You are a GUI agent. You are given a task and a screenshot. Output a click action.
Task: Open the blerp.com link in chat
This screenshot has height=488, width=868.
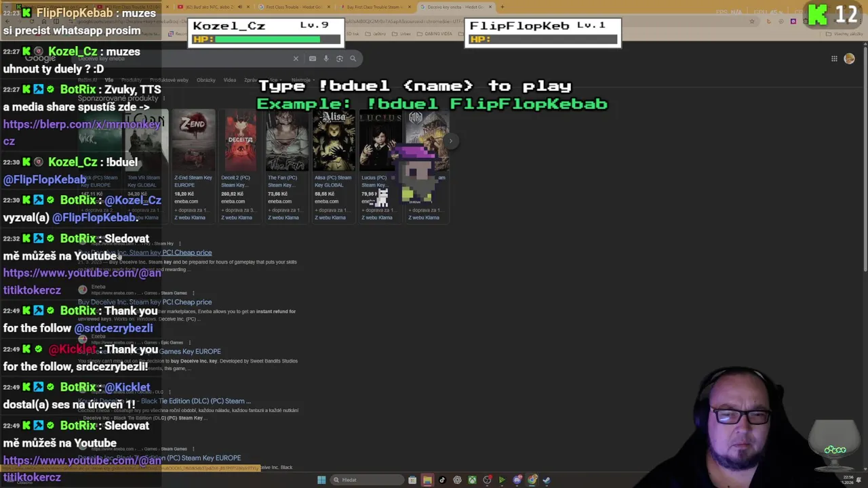(81, 132)
